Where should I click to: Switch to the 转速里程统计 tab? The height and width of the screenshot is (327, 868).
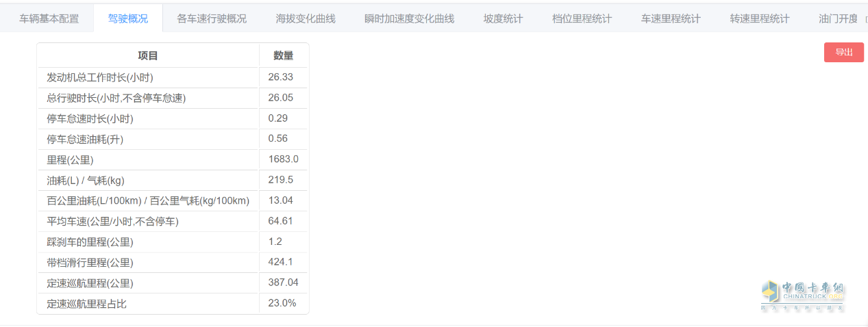click(760, 18)
